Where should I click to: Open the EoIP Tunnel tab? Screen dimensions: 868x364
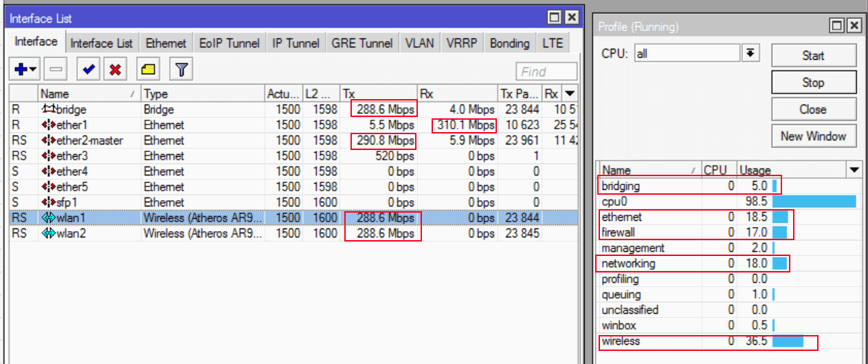pyautogui.click(x=230, y=43)
